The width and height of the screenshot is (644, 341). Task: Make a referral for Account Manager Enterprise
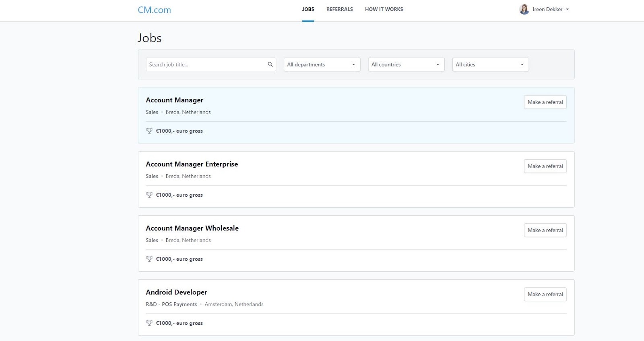pos(545,166)
